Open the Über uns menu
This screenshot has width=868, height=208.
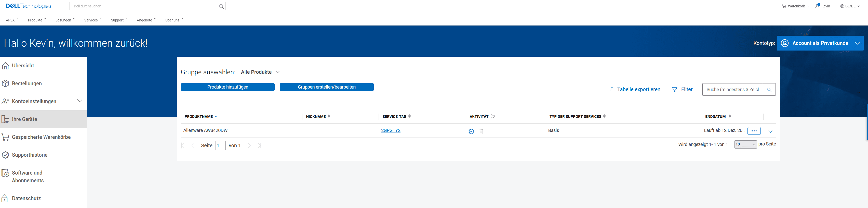pyautogui.click(x=174, y=20)
